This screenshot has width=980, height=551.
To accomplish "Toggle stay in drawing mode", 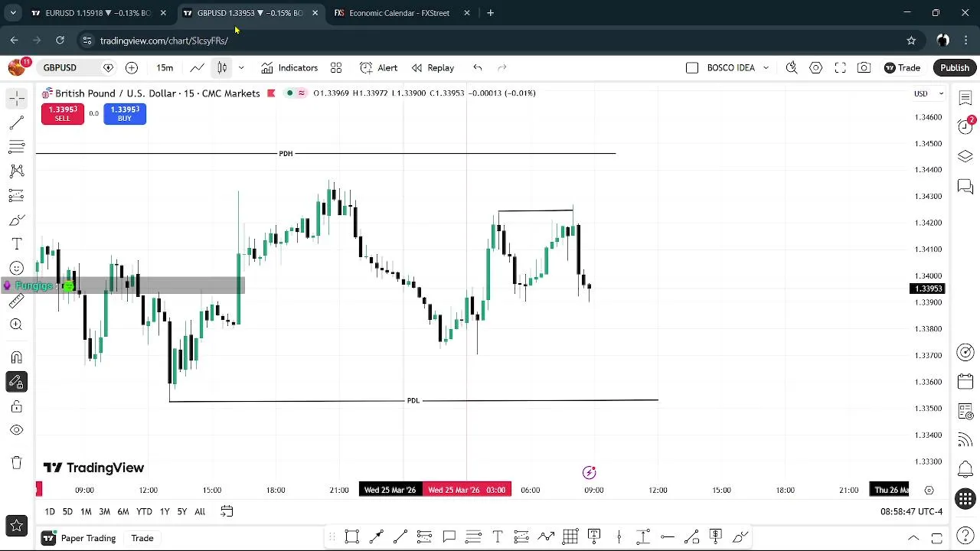I will (x=17, y=382).
